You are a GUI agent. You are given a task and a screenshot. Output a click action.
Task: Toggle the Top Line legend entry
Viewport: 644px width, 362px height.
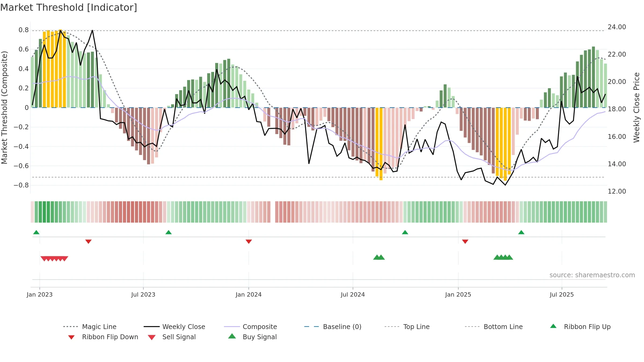407,327
